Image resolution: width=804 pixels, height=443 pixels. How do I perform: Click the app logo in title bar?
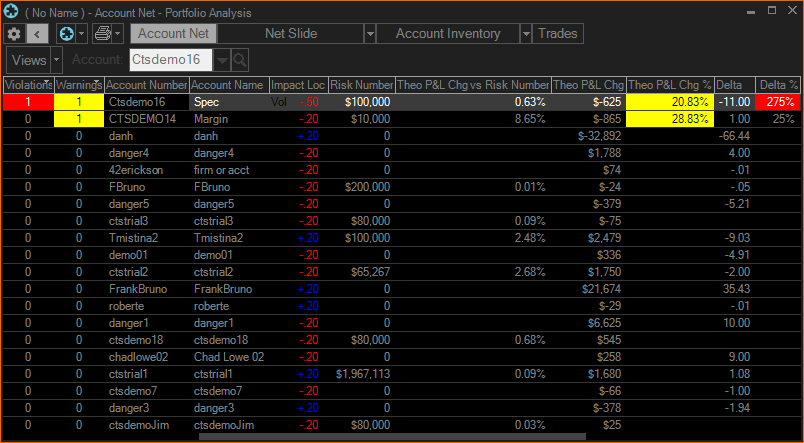pos(11,12)
